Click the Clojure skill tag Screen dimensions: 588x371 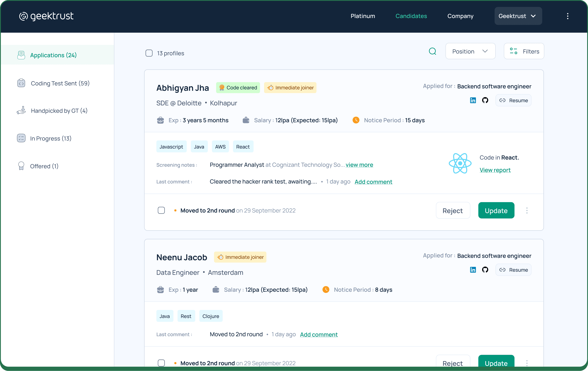[x=211, y=316]
